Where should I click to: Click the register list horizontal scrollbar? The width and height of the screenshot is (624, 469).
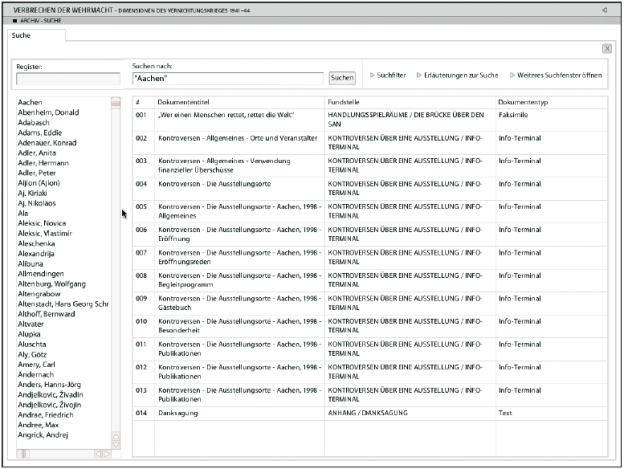pos(60,454)
